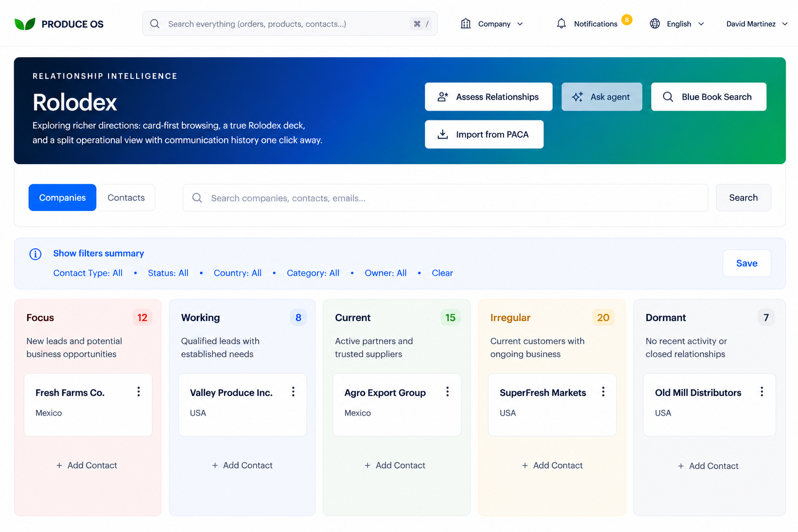Open the Status filter

[x=168, y=273]
